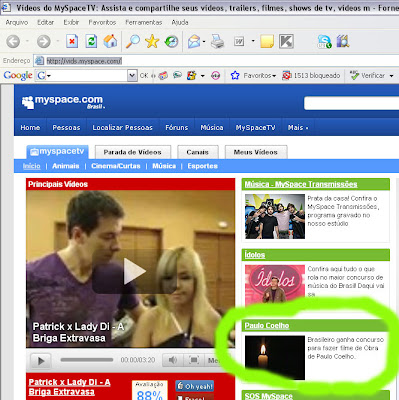Open Música in the blue nav bar
Image resolution: width=399 pixels, height=400 pixels.
point(212,128)
